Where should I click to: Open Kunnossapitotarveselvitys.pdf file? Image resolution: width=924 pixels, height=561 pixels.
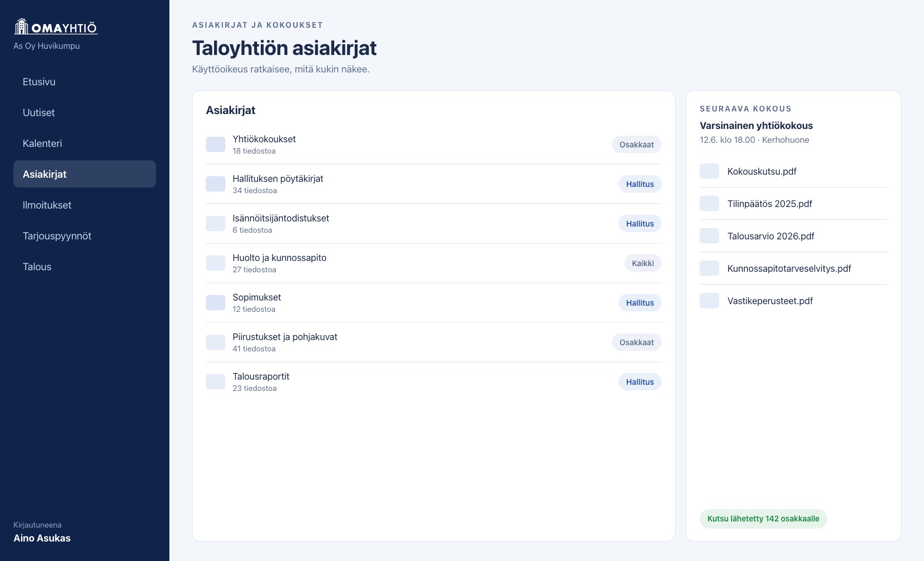click(794, 268)
